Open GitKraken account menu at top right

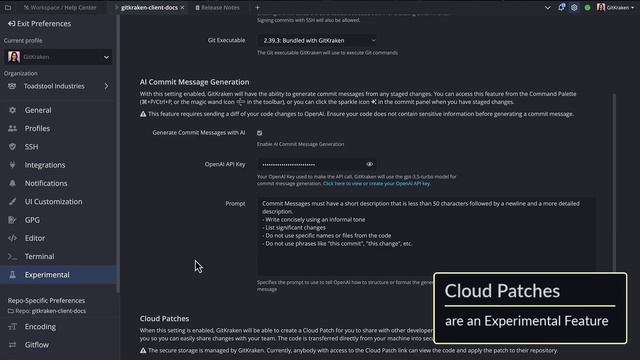point(615,7)
